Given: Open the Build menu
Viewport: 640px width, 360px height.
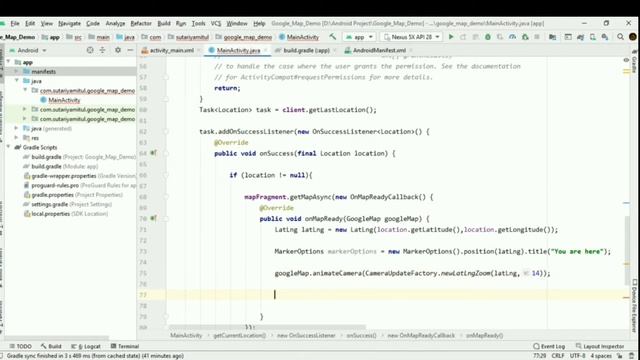Looking at the screenshot, I should tap(164, 23).
